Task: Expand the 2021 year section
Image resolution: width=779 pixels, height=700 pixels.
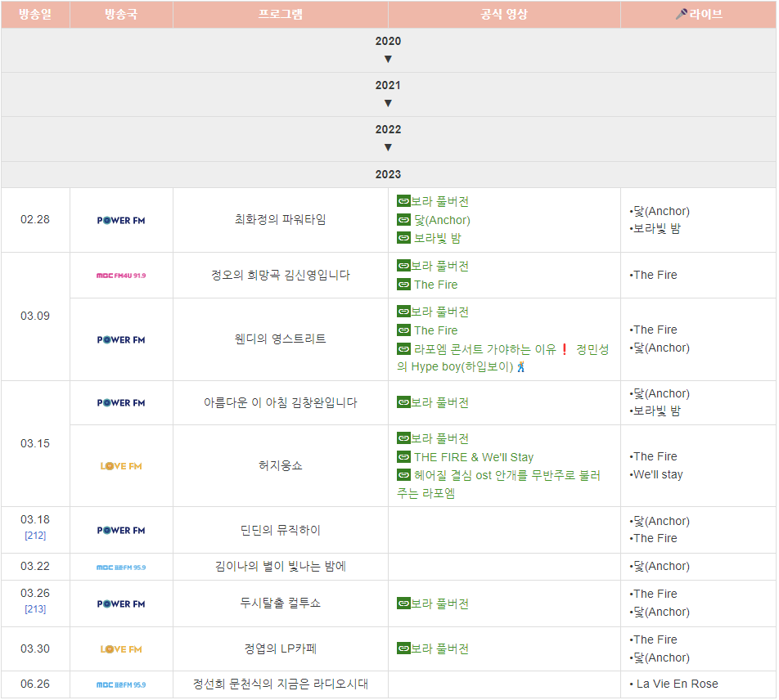Action: click(x=388, y=103)
